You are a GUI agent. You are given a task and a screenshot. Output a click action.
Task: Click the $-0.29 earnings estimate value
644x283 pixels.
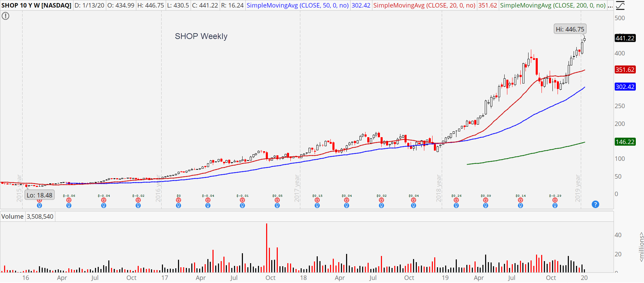(x=555, y=196)
